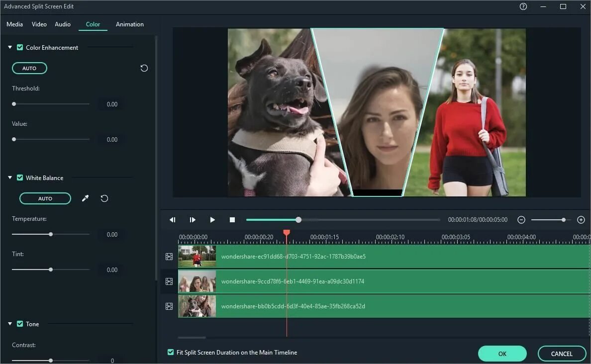Switch to the Media tab
Image resolution: width=591 pixels, height=364 pixels.
(15, 24)
